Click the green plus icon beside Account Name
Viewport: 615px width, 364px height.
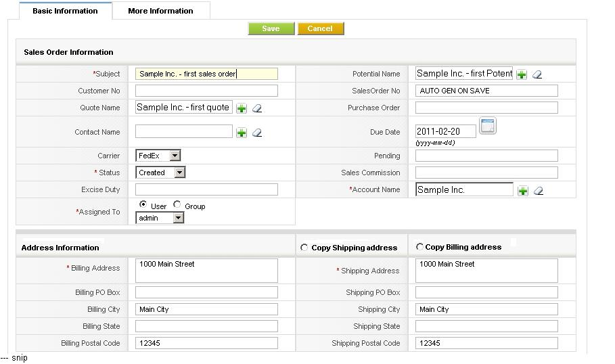click(x=523, y=191)
